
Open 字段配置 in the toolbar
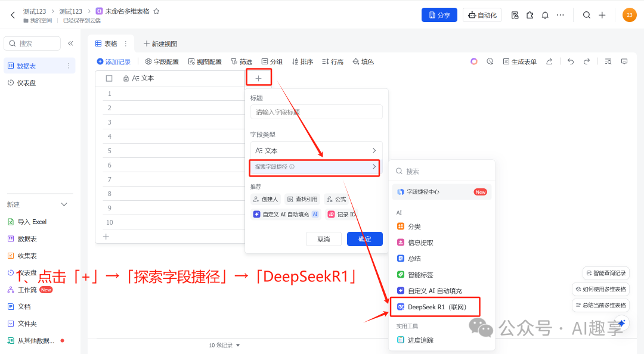point(162,61)
